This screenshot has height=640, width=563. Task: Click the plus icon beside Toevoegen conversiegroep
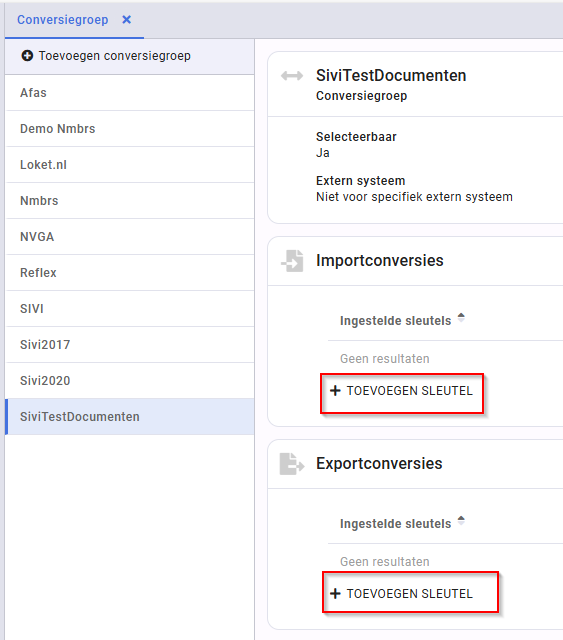tap(27, 56)
